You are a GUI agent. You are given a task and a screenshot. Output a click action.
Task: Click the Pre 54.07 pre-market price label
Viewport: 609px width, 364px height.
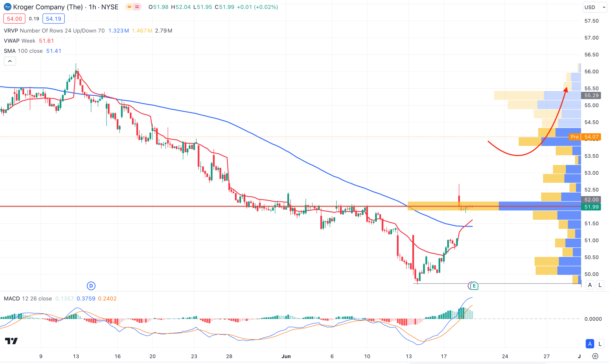(585, 137)
